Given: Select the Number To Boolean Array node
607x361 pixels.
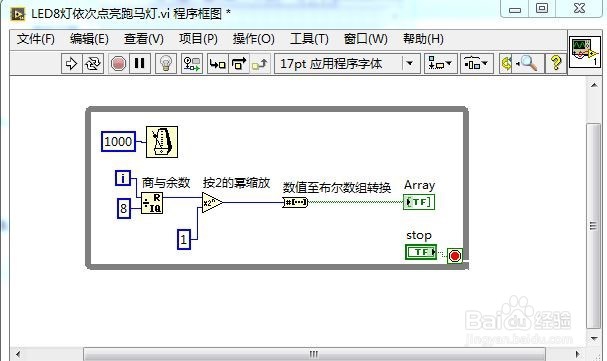Looking at the screenshot, I should (x=295, y=202).
